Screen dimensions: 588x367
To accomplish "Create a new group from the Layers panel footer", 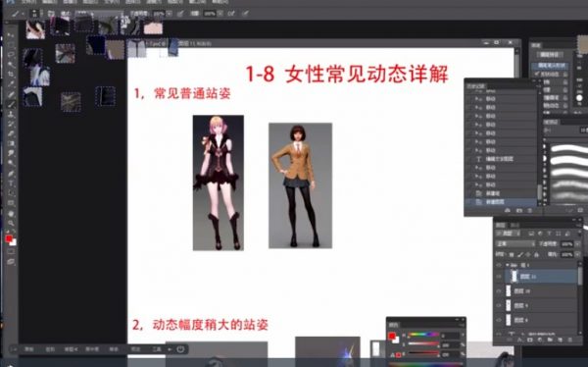I will point(550,340).
